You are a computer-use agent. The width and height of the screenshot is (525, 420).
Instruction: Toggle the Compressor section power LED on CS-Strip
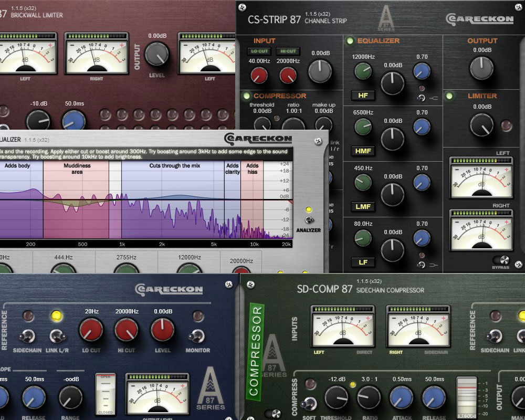[246, 96]
